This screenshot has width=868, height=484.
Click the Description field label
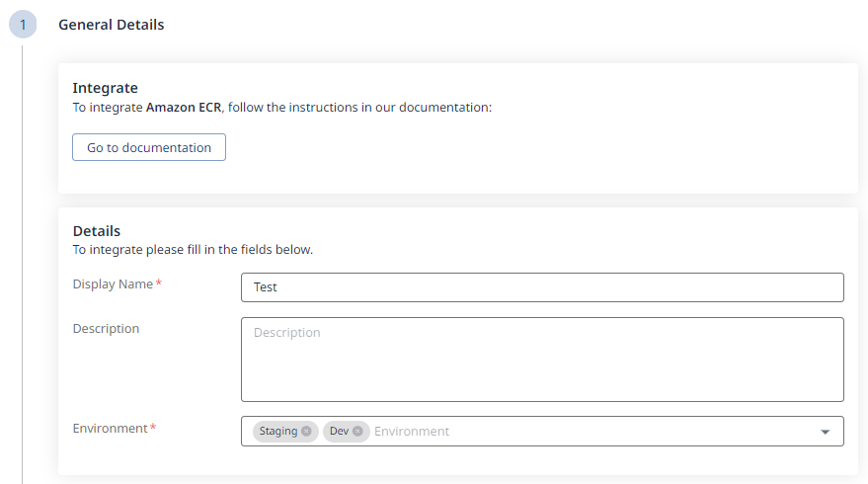tap(106, 328)
